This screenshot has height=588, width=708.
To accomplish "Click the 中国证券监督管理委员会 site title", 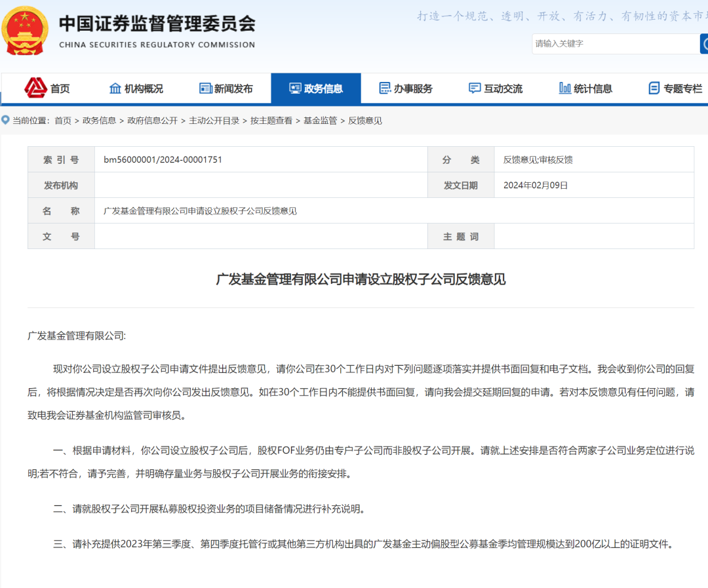I will (157, 24).
